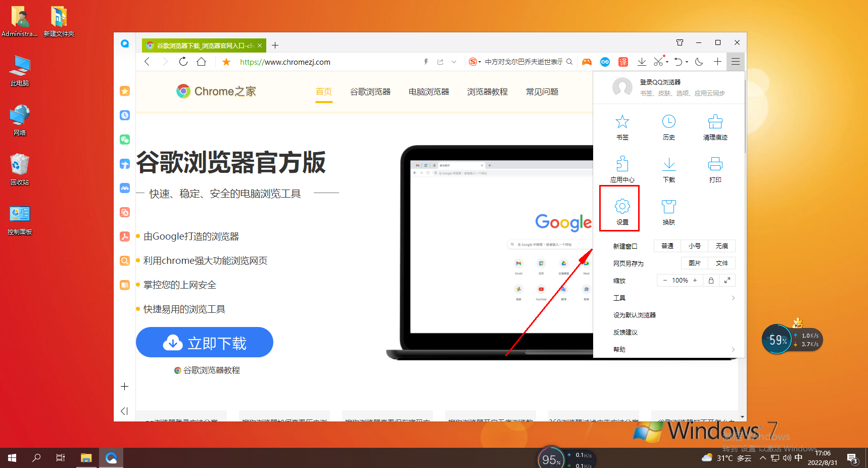868x468 pixels.
Task: Open the taskbar search magnifier
Action: 36,458
